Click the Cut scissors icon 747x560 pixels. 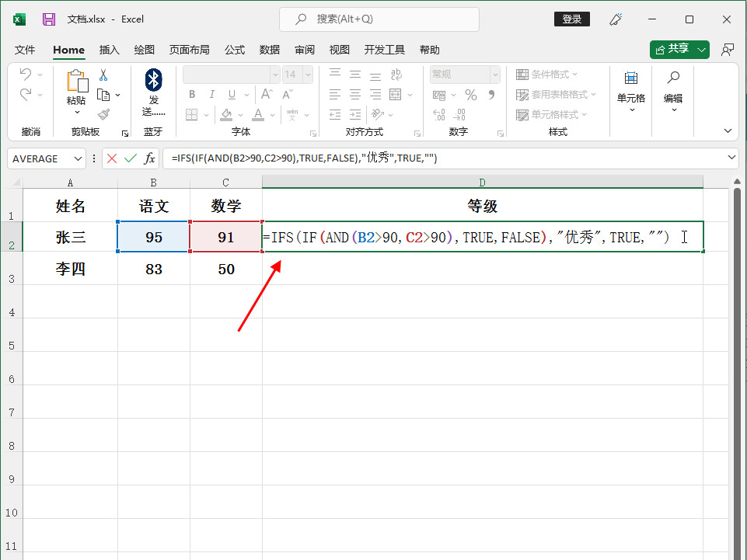click(103, 75)
